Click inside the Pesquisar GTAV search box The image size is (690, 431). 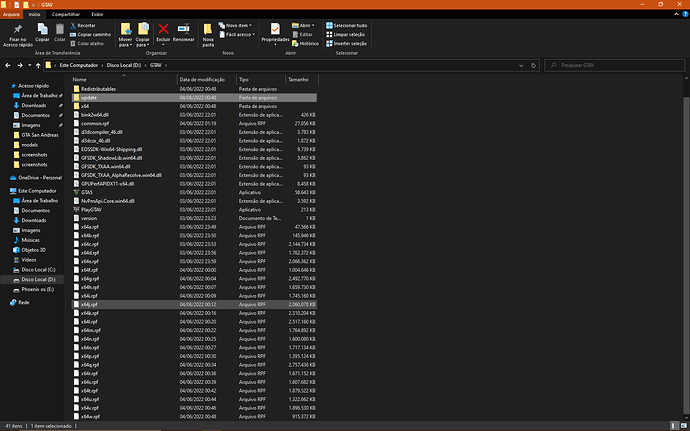[x=615, y=65]
